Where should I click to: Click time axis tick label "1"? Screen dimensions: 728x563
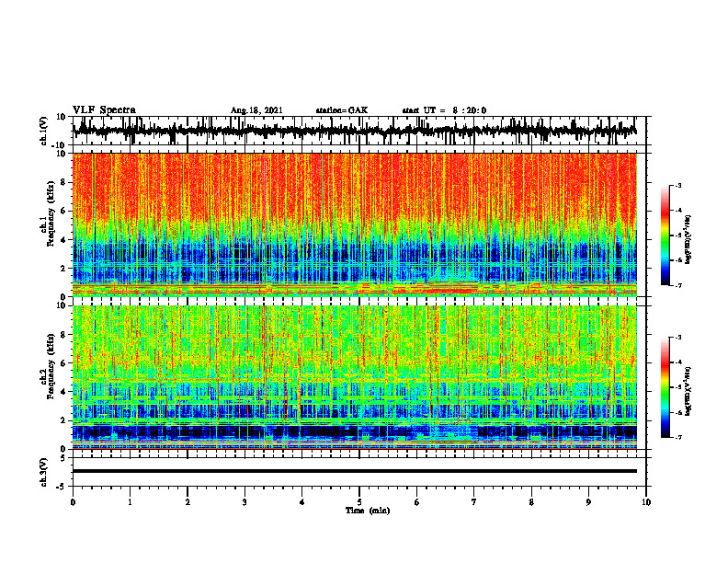pos(130,502)
